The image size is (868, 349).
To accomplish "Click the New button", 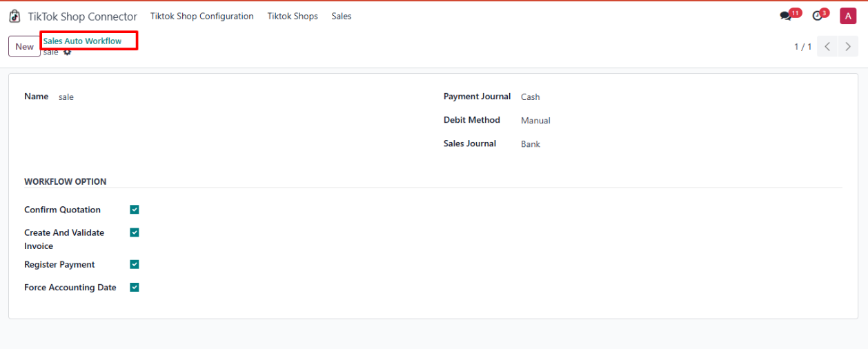I will click(x=24, y=46).
